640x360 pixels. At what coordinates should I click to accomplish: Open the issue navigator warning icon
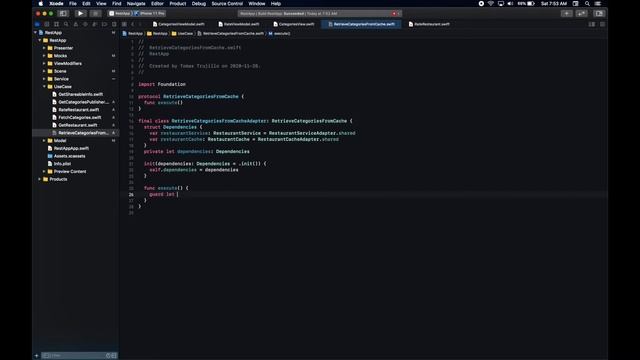point(76,24)
